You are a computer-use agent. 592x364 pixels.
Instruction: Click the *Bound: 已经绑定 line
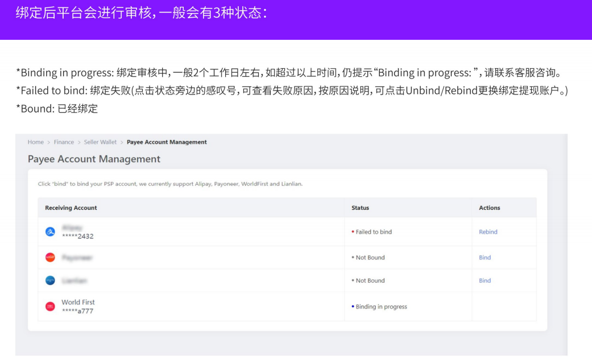[x=57, y=109]
